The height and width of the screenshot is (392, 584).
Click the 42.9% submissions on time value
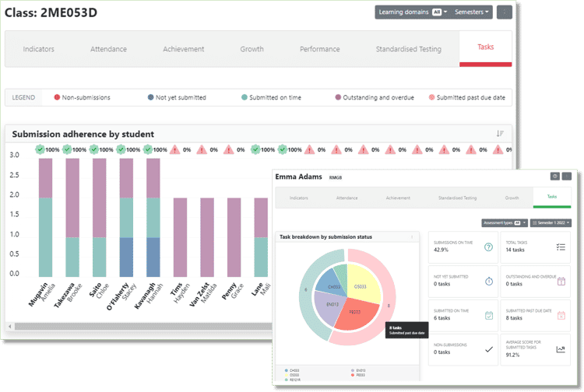pos(441,250)
